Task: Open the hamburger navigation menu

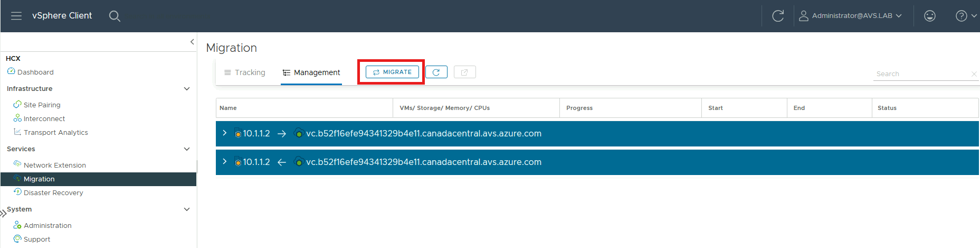Action: 16,16
